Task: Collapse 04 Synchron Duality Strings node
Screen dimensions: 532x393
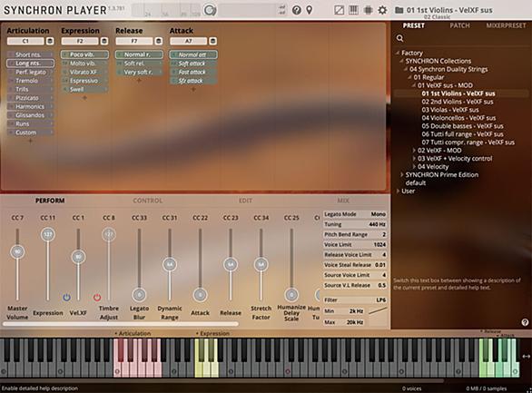Action: pyautogui.click(x=405, y=69)
